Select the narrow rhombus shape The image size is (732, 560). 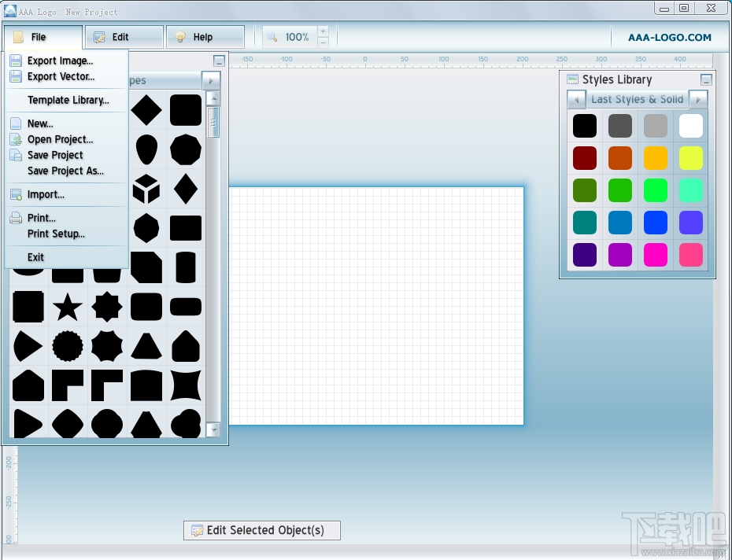[186, 189]
